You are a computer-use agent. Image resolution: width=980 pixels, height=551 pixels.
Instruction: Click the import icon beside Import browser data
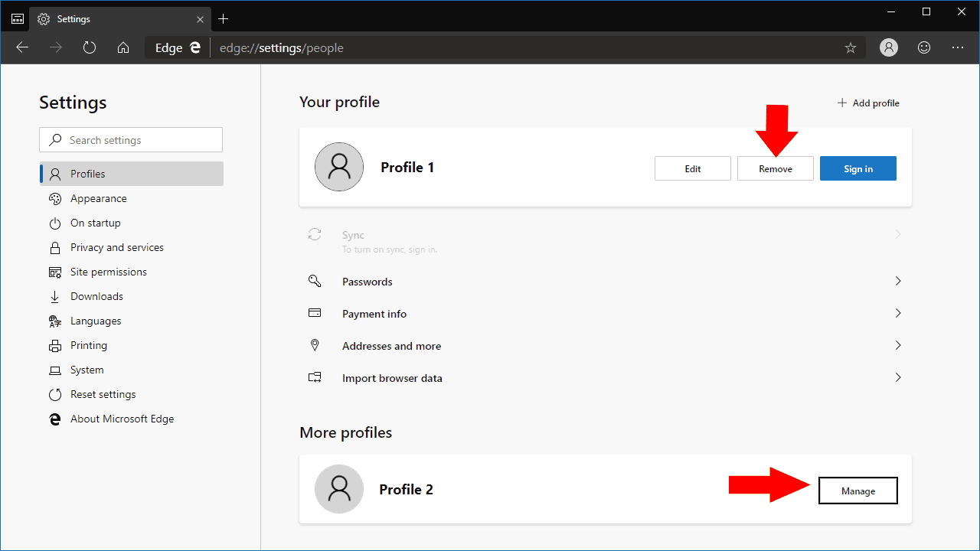coord(315,377)
